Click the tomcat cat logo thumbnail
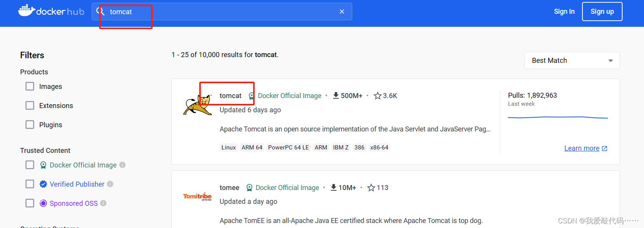This screenshot has width=644, height=228. pos(198,105)
